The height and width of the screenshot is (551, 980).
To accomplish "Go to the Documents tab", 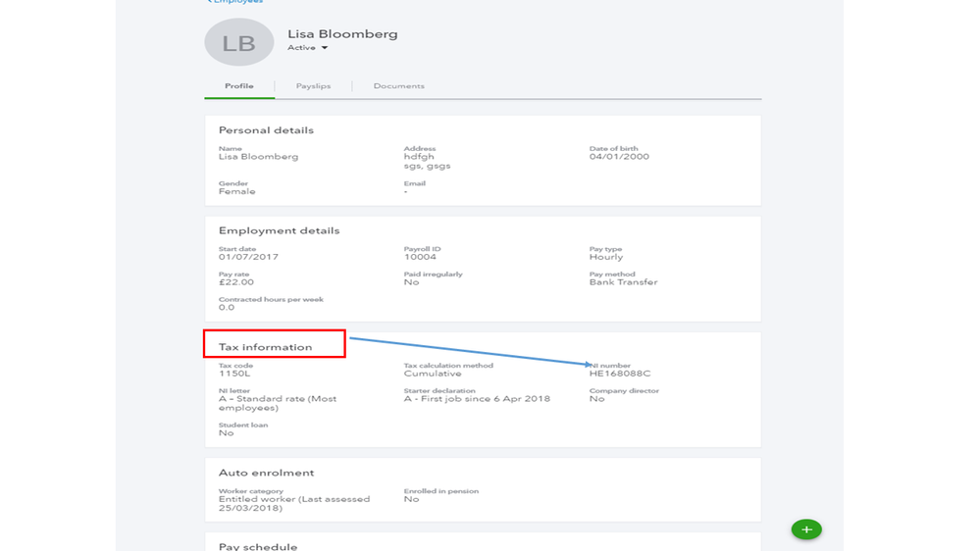I will pyautogui.click(x=398, y=86).
